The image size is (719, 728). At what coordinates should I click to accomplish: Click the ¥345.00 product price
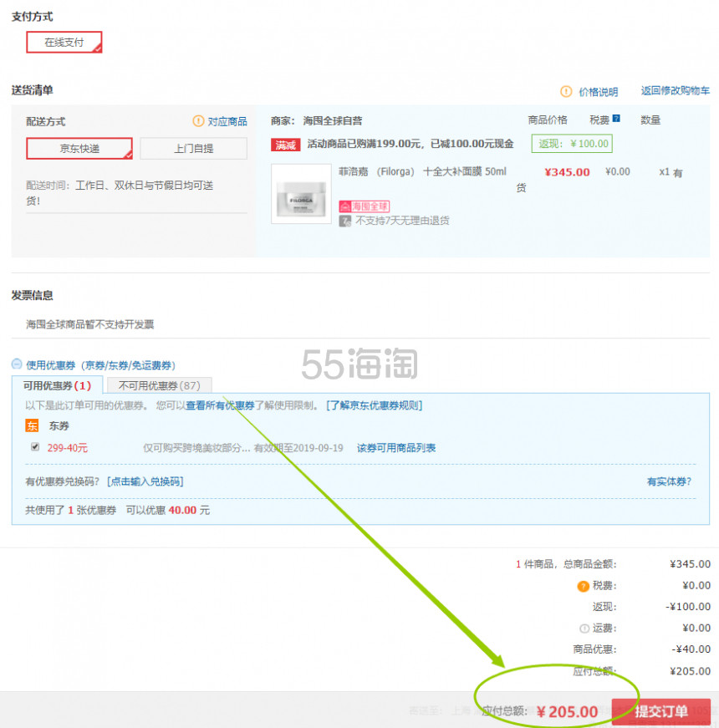click(567, 172)
